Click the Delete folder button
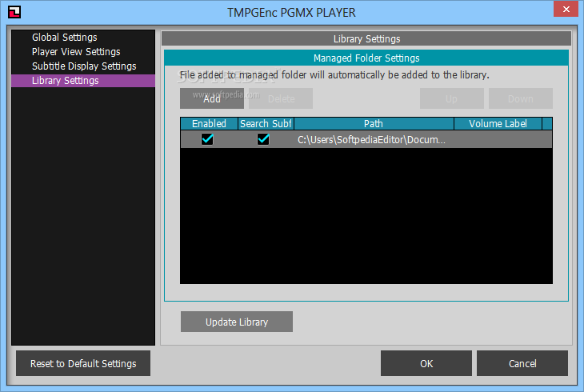This screenshot has width=584, height=392. (281, 98)
